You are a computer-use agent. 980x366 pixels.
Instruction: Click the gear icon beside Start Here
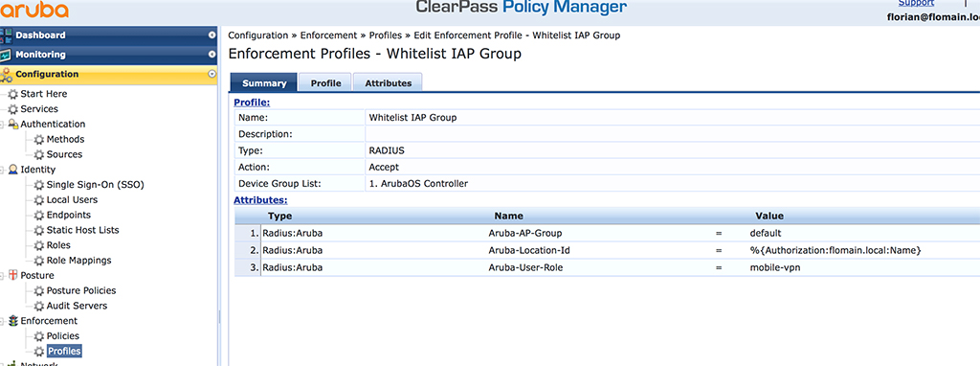click(13, 94)
